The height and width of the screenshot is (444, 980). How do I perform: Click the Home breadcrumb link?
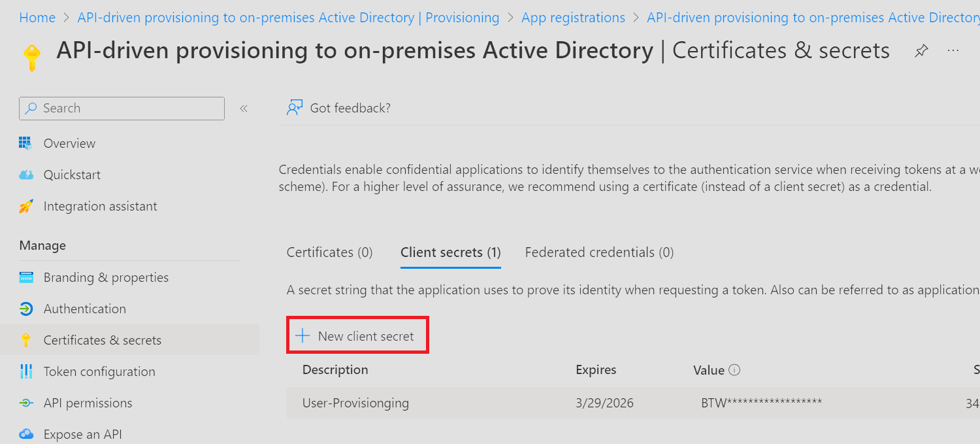coord(37,18)
